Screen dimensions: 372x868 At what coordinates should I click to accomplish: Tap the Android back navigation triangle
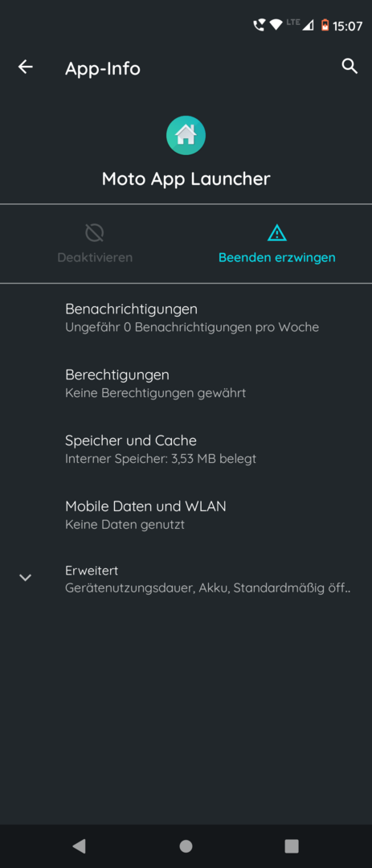(80, 845)
